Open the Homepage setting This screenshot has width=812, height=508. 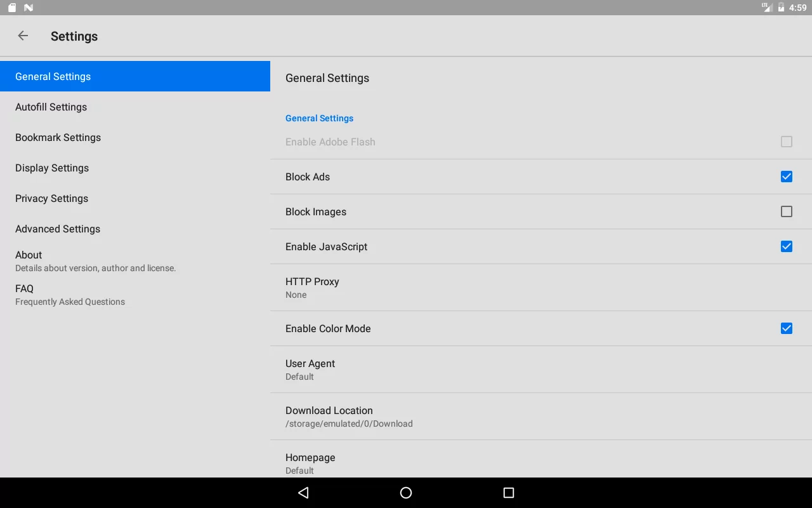[x=541, y=459]
